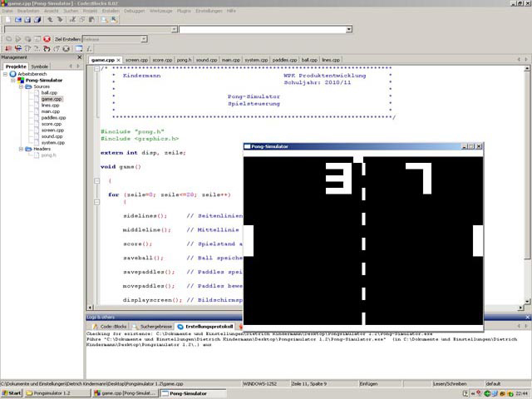Click the red Abort build icon
The image size is (532, 399).
(47, 39)
